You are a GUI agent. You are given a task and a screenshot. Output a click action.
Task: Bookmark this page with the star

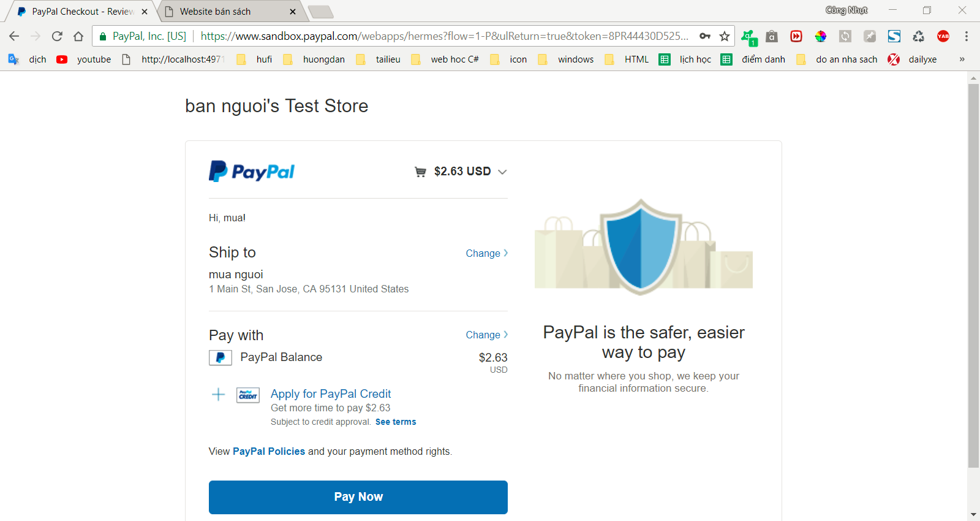pyautogui.click(x=725, y=36)
